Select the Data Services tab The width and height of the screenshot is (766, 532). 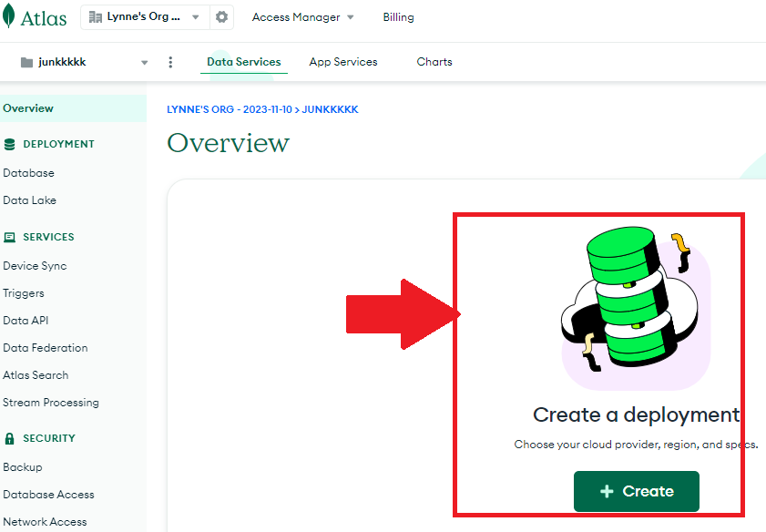tap(243, 62)
